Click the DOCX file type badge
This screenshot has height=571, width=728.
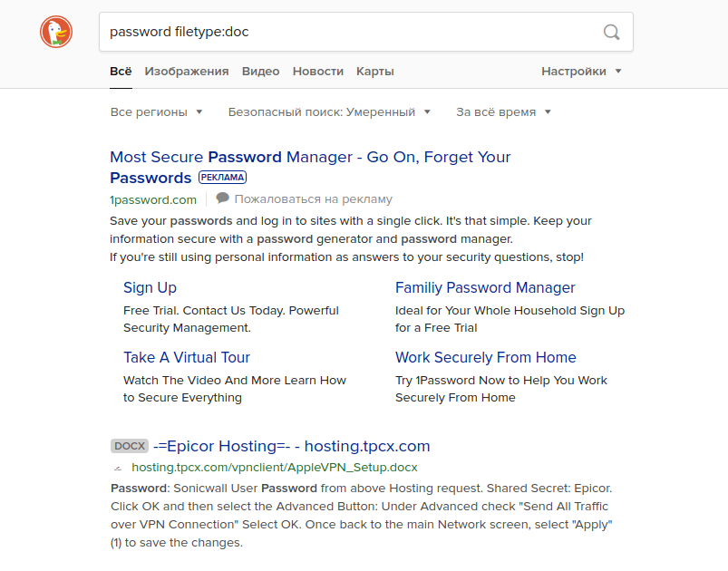[129, 446]
